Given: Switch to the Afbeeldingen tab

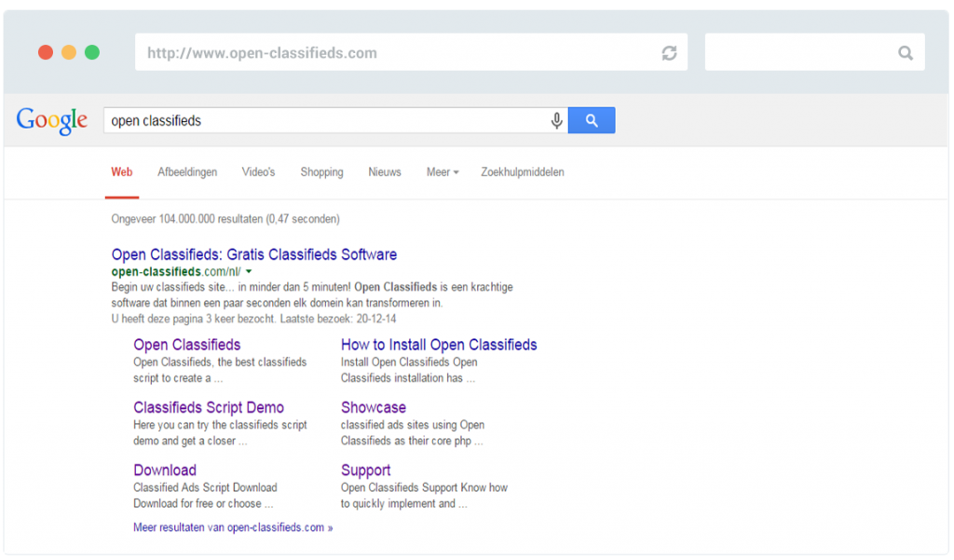Looking at the screenshot, I should (x=187, y=172).
